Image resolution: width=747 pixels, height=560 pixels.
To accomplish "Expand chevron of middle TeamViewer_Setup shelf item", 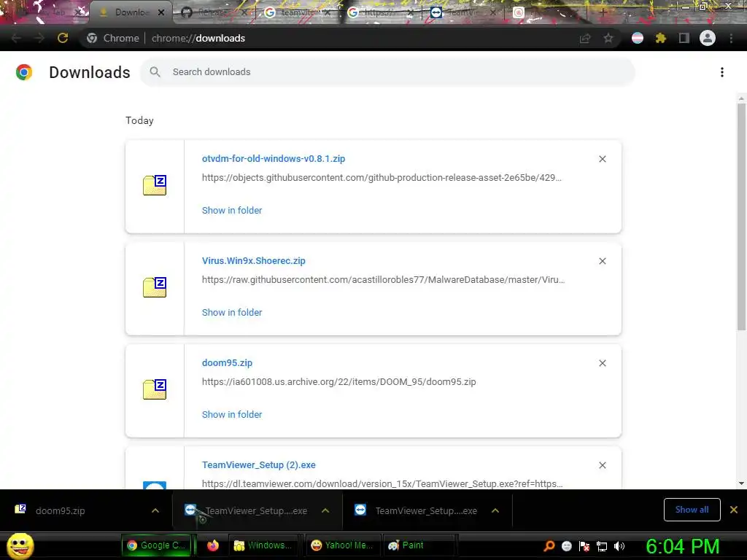I will 325,510.
